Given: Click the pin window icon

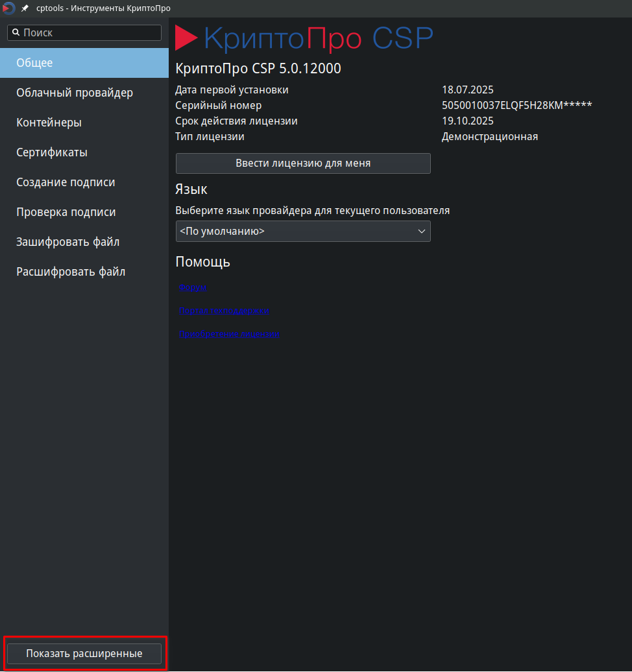Looking at the screenshot, I should coord(25,8).
